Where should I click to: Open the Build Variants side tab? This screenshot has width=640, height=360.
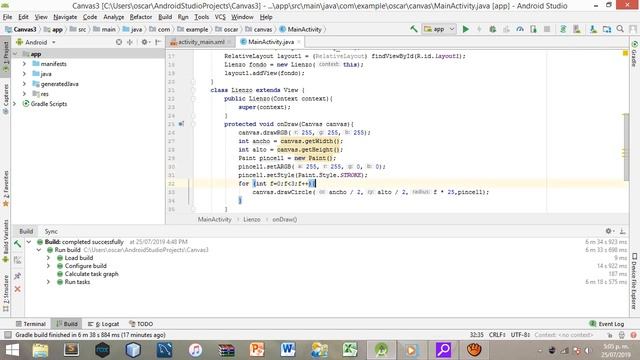6,241
